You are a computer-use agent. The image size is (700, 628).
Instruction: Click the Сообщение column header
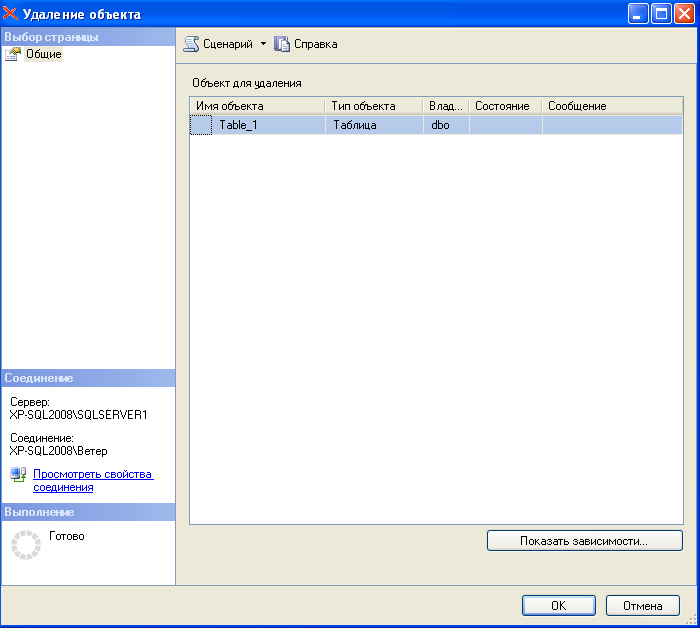click(612, 106)
